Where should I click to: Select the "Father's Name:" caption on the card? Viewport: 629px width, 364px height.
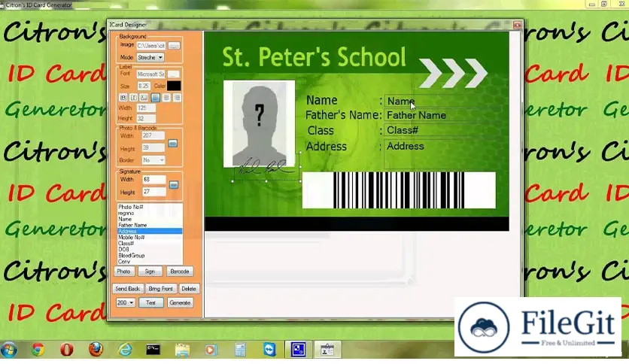tap(344, 116)
